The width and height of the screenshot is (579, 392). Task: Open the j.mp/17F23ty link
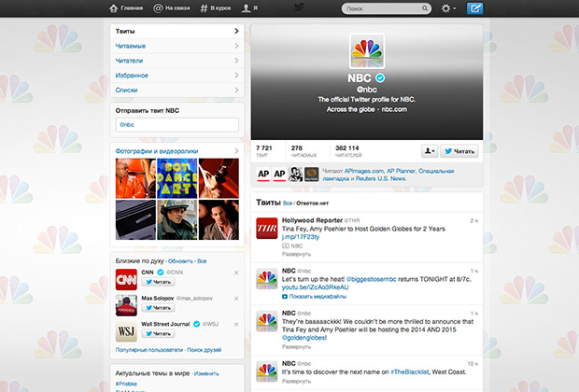pos(300,237)
